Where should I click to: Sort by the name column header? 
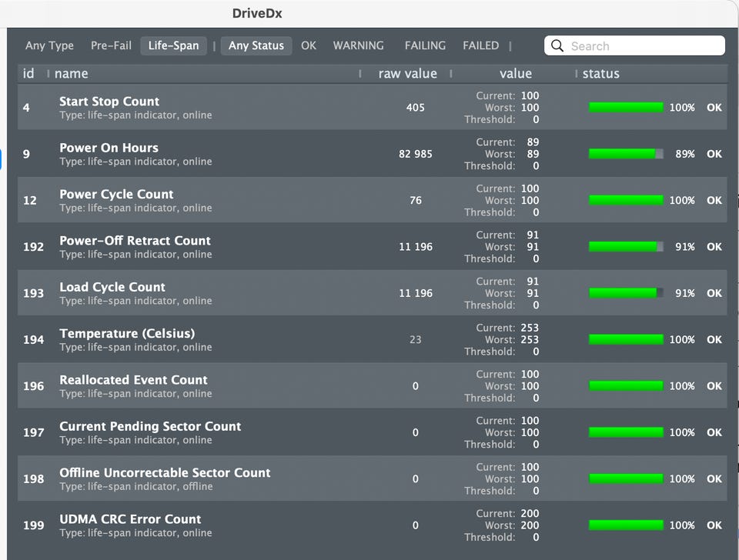click(71, 74)
